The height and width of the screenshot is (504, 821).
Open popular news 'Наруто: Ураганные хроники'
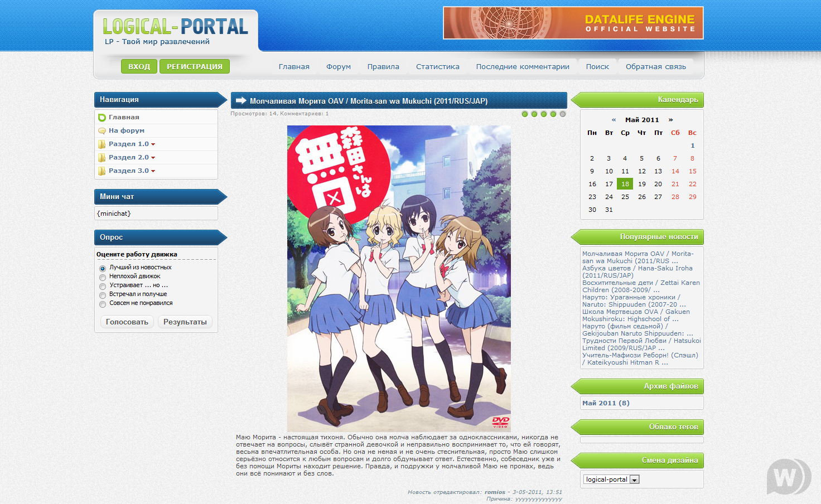[634, 301]
